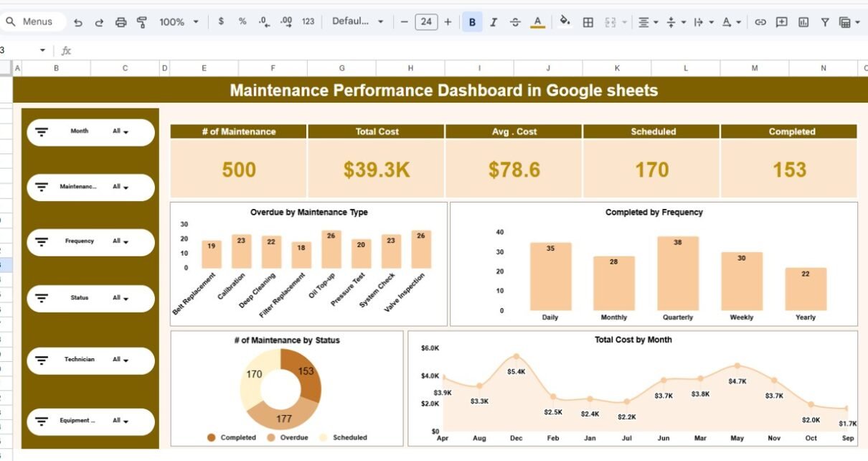This screenshot has height=461, width=868.
Task: Click the Insert link icon
Action: click(x=760, y=22)
